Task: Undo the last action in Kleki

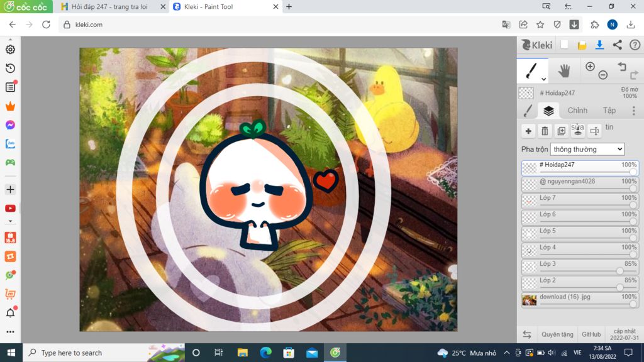Action: tap(622, 67)
